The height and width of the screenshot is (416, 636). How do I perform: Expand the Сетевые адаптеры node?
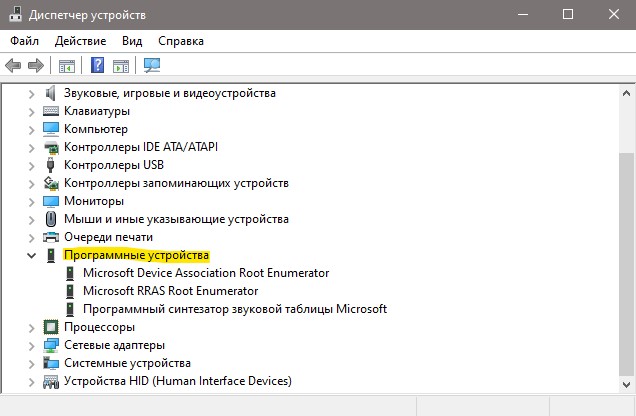[31, 346]
